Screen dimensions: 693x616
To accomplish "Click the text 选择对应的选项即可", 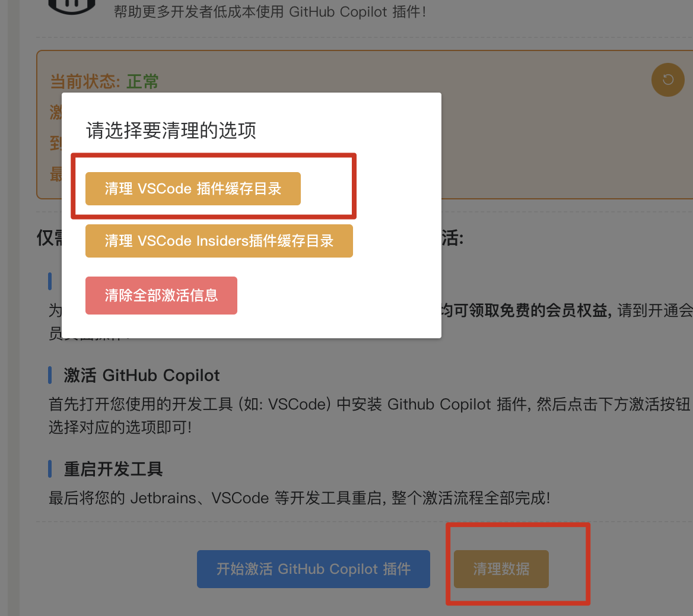I will (x=120, y=427).
